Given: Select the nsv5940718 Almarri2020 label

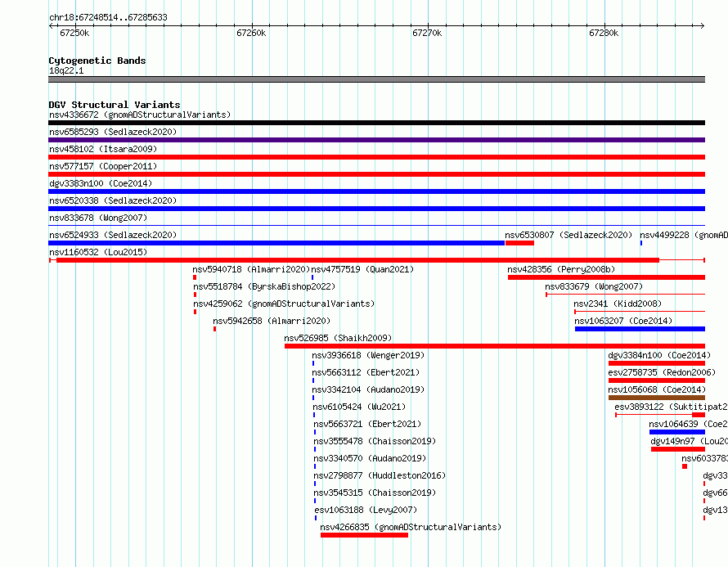Looking at the screenshot, I should point(251,269).
